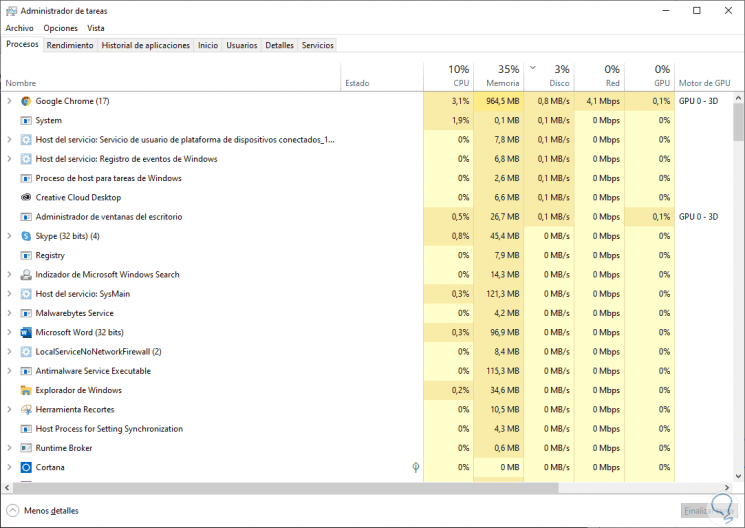745x528 pixels.
Task: Click the Windows Search indexer icon
Action: pyautogui.click(x=26, y=275)
